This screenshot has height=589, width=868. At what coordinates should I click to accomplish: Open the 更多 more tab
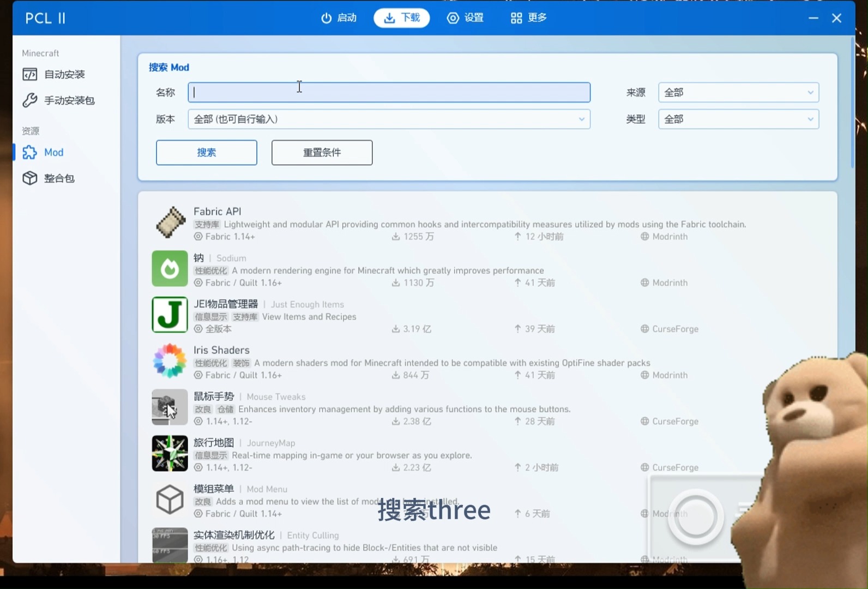pyautogui.click(x=529, y=18)
